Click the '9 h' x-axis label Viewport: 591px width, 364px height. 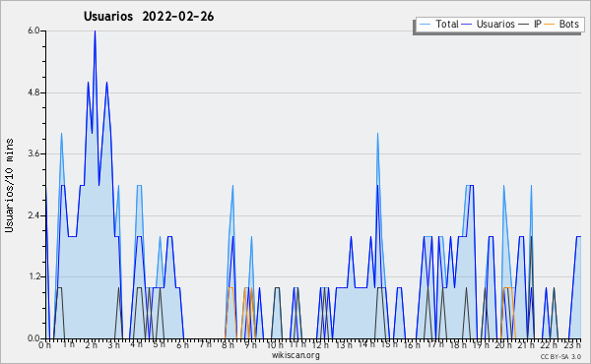250,345
